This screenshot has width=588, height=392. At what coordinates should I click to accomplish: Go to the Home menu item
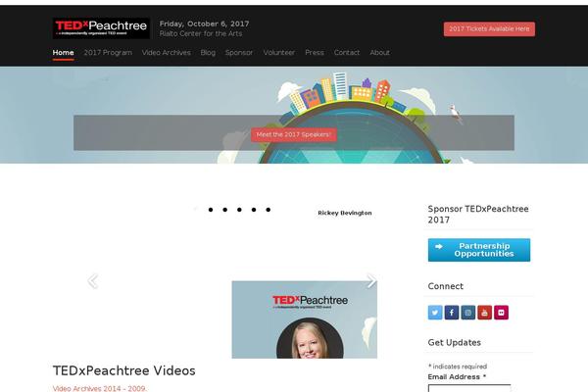point(63,53)
